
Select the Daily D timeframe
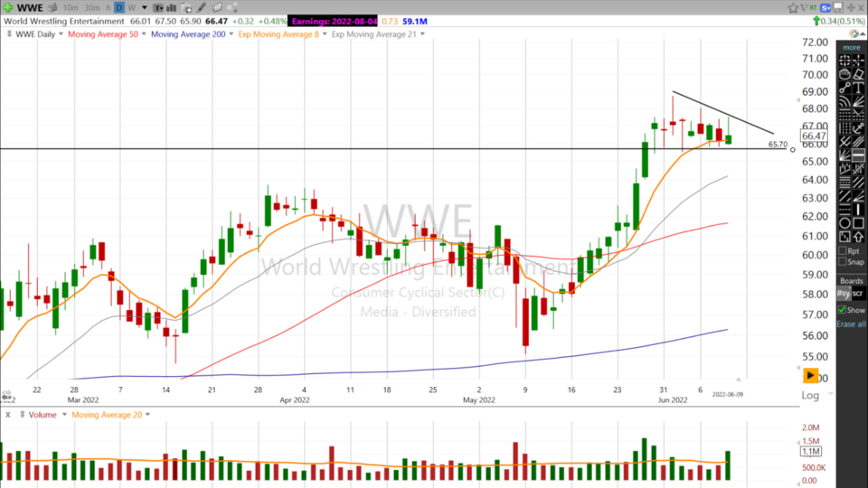point(119,8)
